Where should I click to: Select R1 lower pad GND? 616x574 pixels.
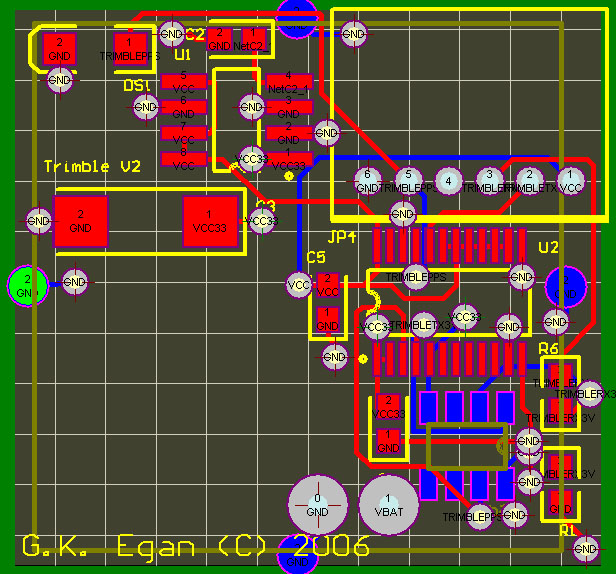[x=561, y=503]
